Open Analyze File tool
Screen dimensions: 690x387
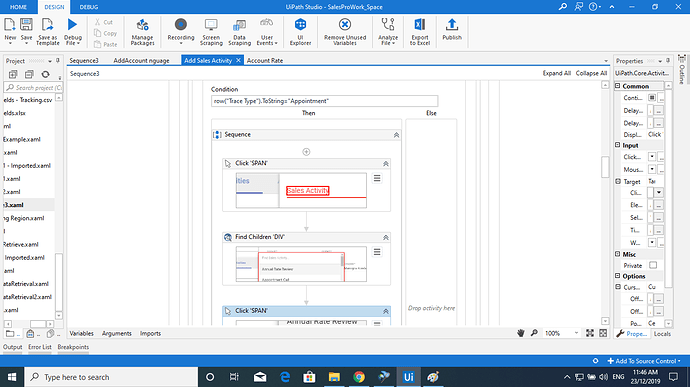(x=388, y=32)
